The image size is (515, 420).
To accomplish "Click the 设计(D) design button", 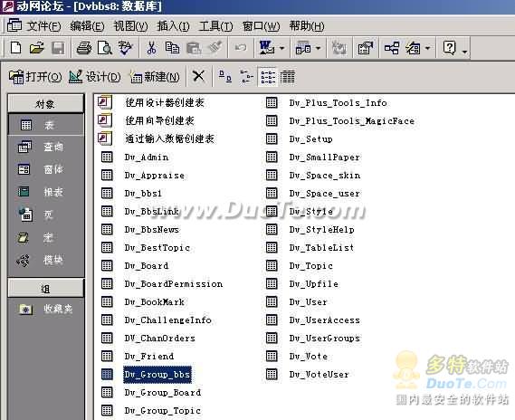I will (x=95, y=77).
